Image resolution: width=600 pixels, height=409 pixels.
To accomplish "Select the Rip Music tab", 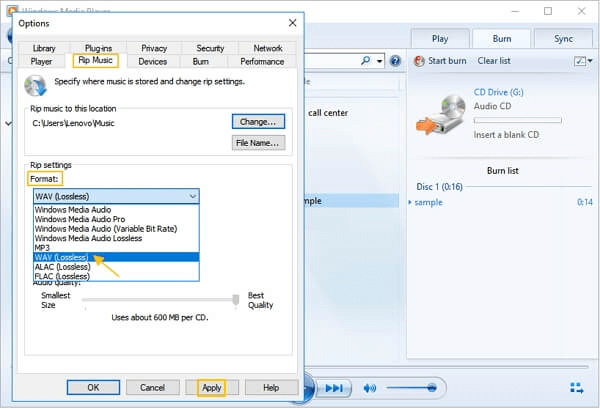I will [x=95, y=60].
